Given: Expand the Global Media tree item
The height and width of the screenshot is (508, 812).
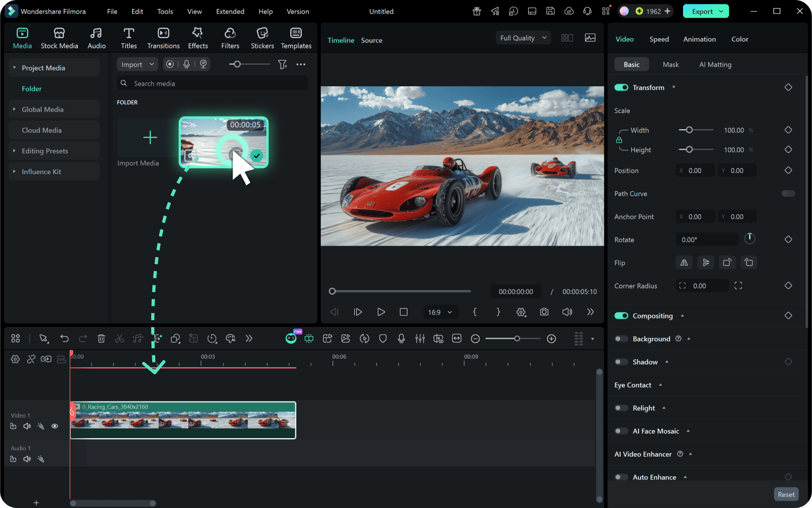Looking at the screenshot, I should pyautogui.click(x=14, y=110).
